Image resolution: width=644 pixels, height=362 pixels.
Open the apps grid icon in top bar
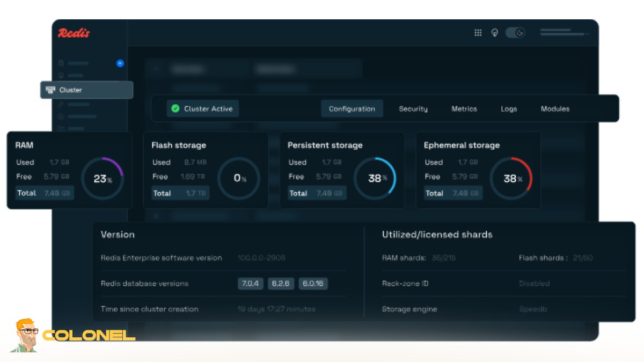click(x=478, y=32)
